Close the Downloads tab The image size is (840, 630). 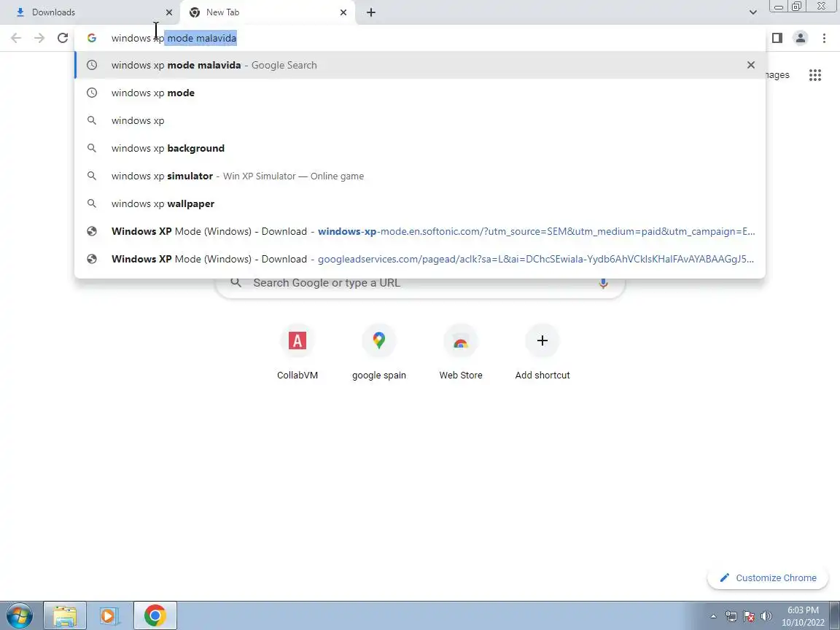coord(168,12)
